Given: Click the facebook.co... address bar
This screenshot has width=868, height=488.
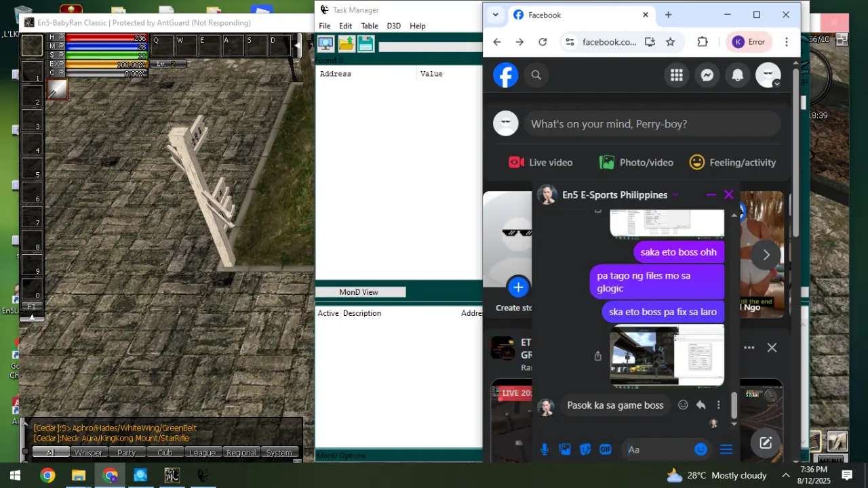Looking at the screenshot, I should [610, 42].
